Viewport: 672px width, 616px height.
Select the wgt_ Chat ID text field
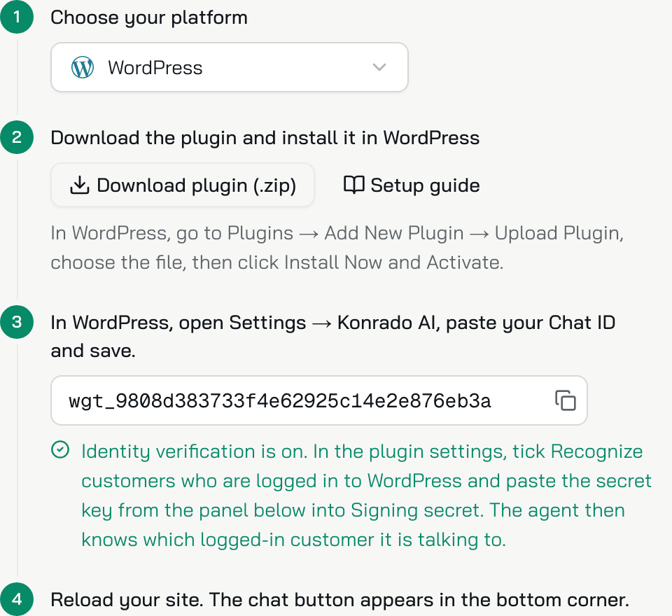pos(319,400)
